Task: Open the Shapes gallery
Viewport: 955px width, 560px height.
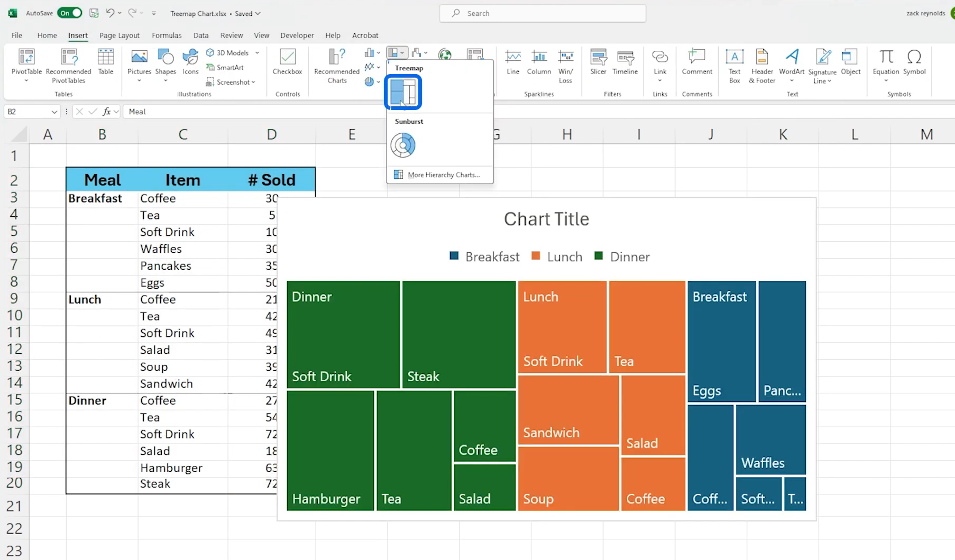Action: [x=166, y=65]
